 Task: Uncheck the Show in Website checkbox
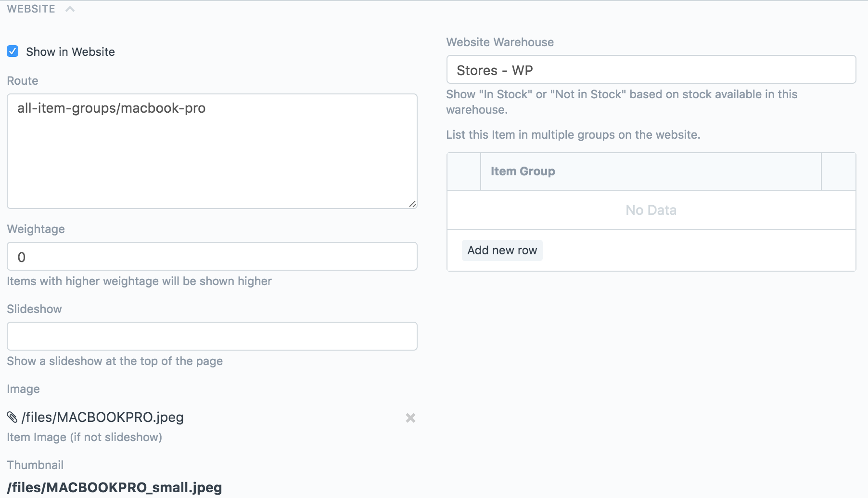[13, 52]
